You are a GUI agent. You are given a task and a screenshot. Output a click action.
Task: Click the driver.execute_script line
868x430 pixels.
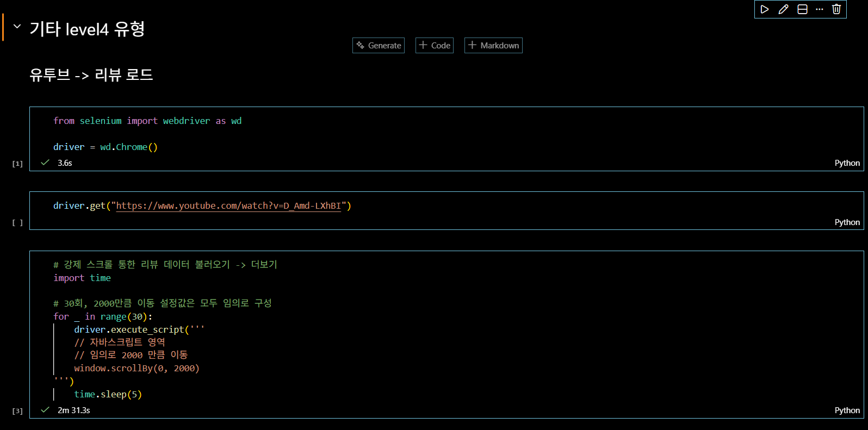click(x=139, y=329)
